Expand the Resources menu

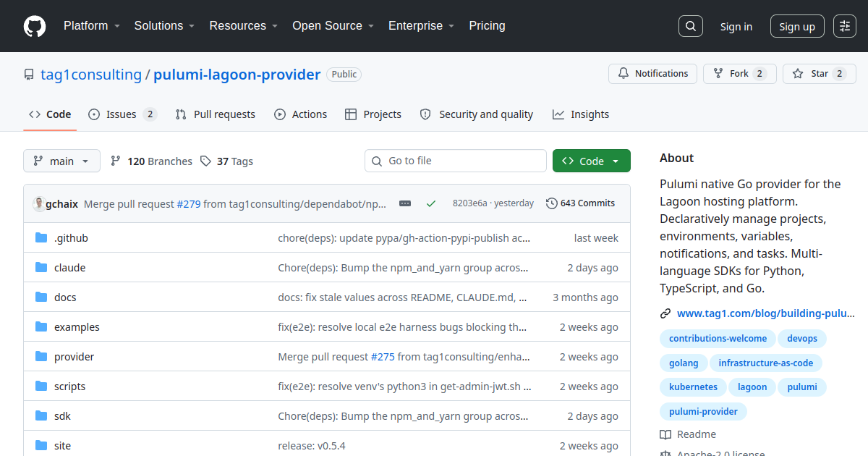tap(244, 26)
